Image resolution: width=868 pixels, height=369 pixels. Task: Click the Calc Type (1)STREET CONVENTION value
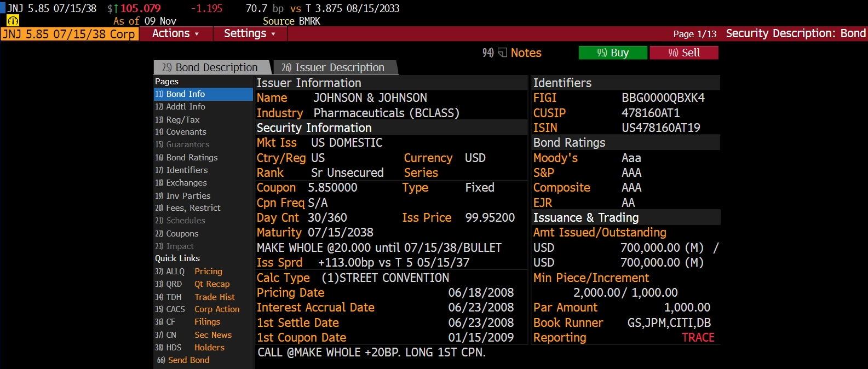[x=385, y=278]
